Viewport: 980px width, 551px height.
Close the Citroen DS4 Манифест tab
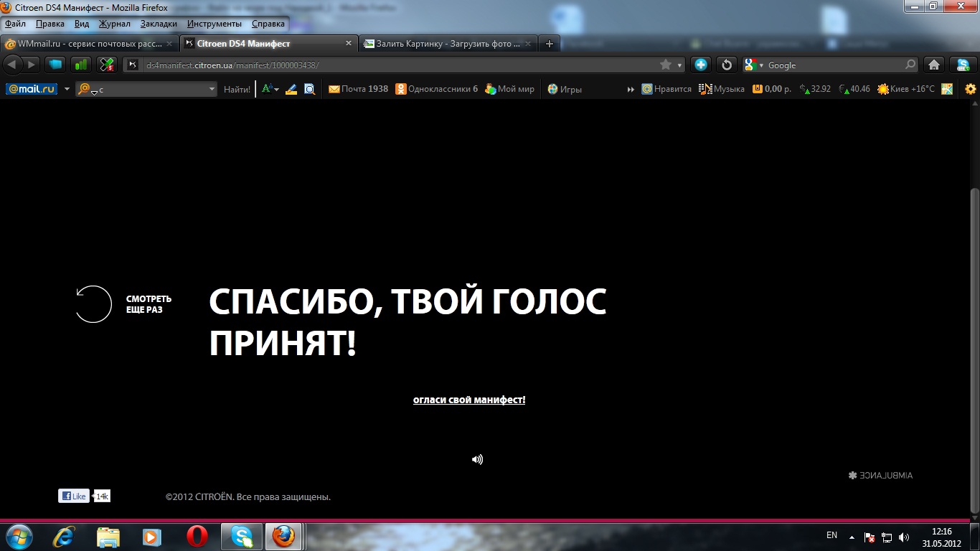click(x=349, y=44)
